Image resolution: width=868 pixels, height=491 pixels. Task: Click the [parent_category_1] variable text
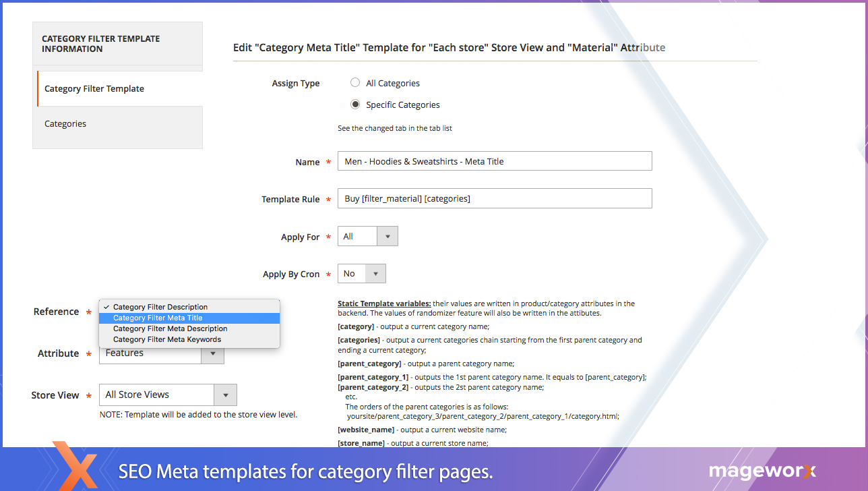tap(373, 377)
